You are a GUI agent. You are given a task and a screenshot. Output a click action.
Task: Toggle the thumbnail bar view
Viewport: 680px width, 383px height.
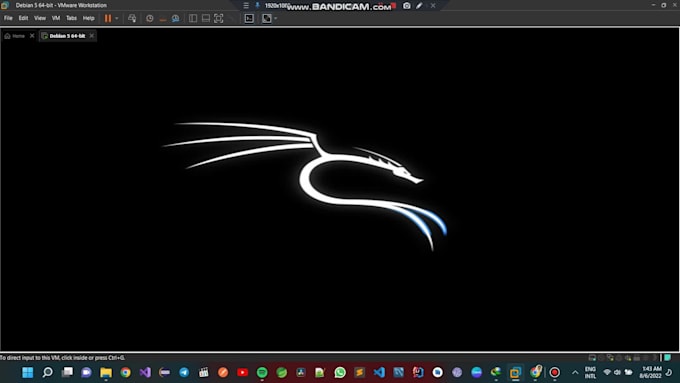206,18
